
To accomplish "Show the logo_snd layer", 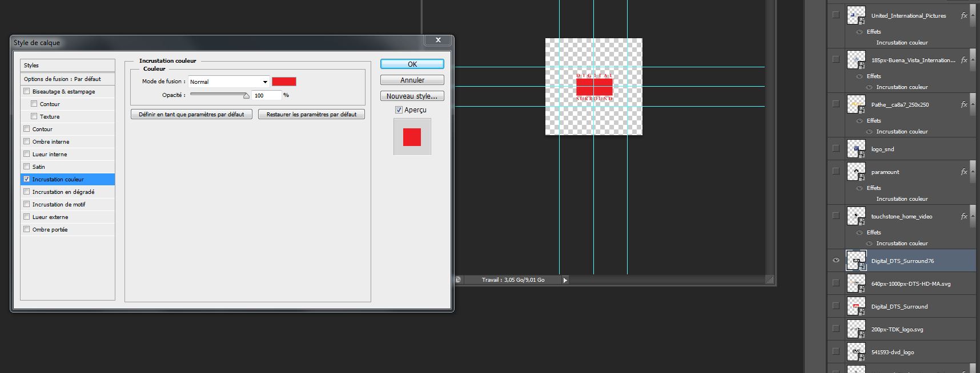I will 836,149.
